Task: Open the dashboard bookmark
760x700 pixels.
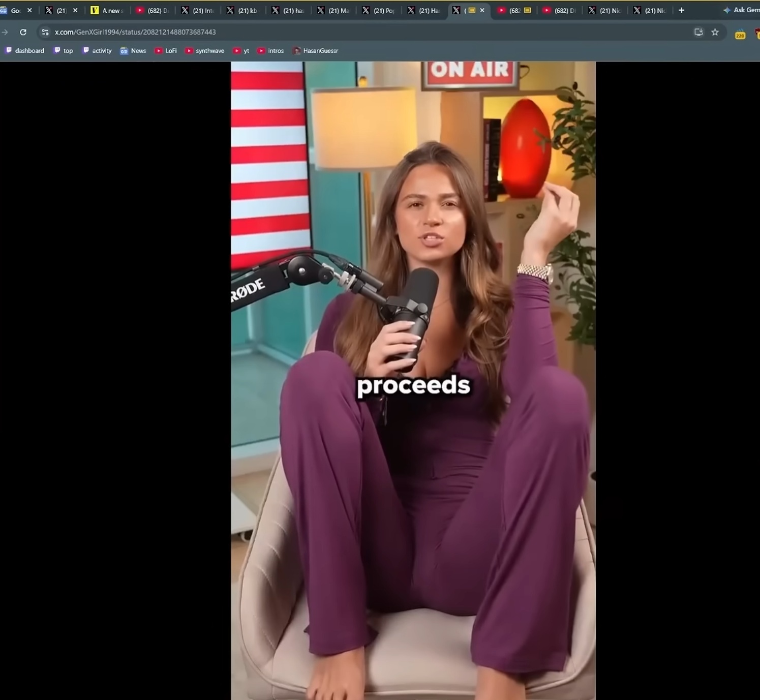Action: point(25,51)
